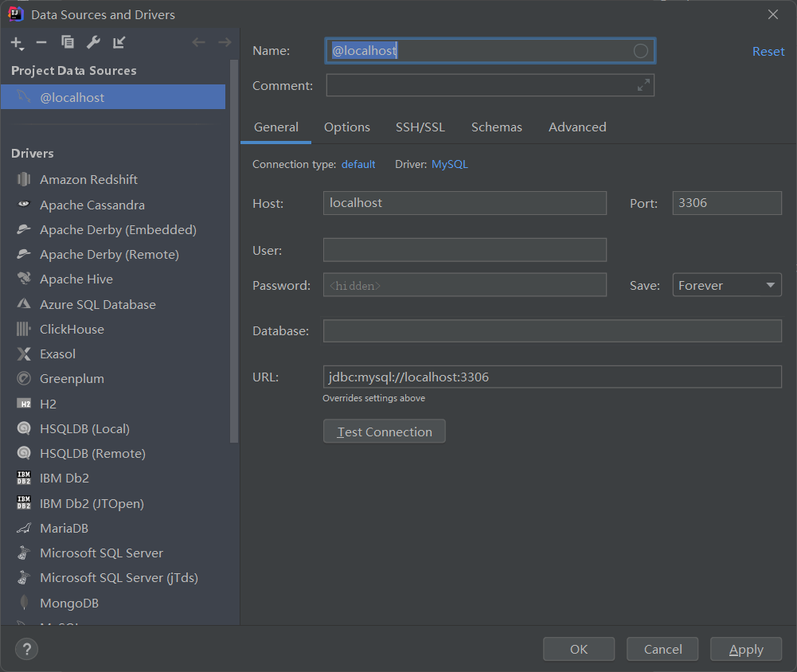Select the @localhost data source
Viewport: 797px width, 672px height.
[113, 97]
